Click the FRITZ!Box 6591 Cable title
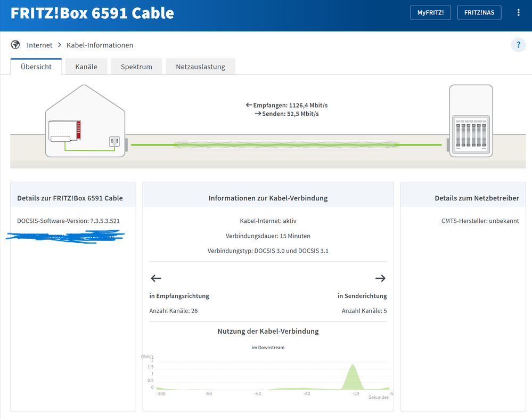The image size is (532, 419). click(x=92, y=13)
